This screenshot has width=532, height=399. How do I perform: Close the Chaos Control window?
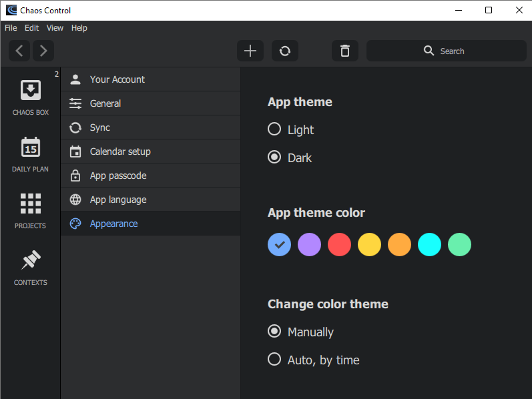(x=519, y=10)
